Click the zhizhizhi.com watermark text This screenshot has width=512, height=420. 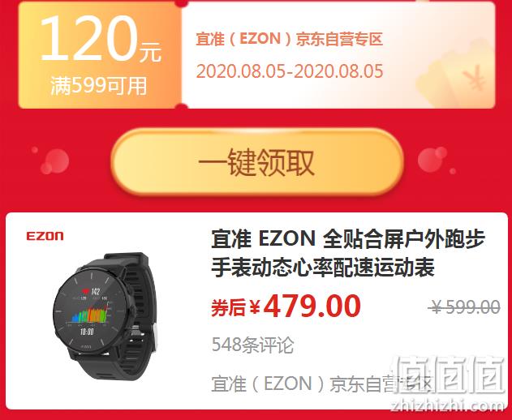(x=448, y=405)
